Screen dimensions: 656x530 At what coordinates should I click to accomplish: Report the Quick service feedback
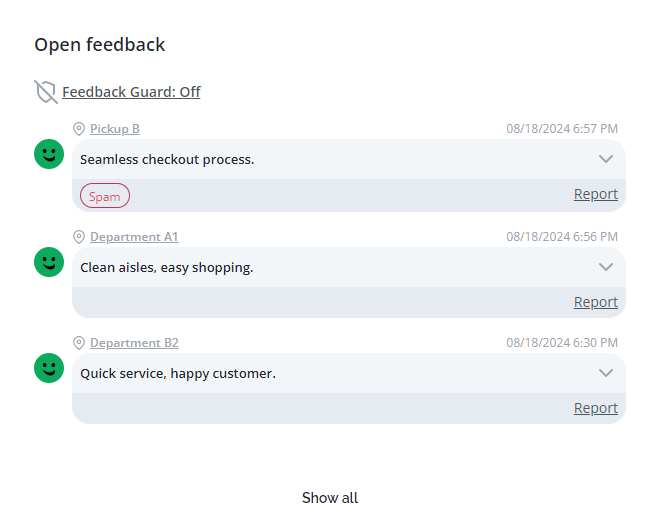pos(595,408)
